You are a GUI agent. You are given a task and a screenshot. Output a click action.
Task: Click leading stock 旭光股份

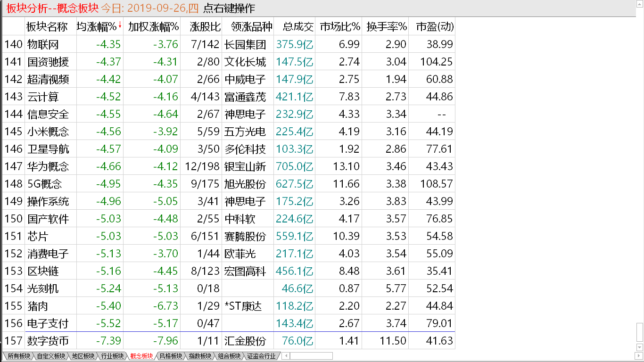[x=245, y=184]
